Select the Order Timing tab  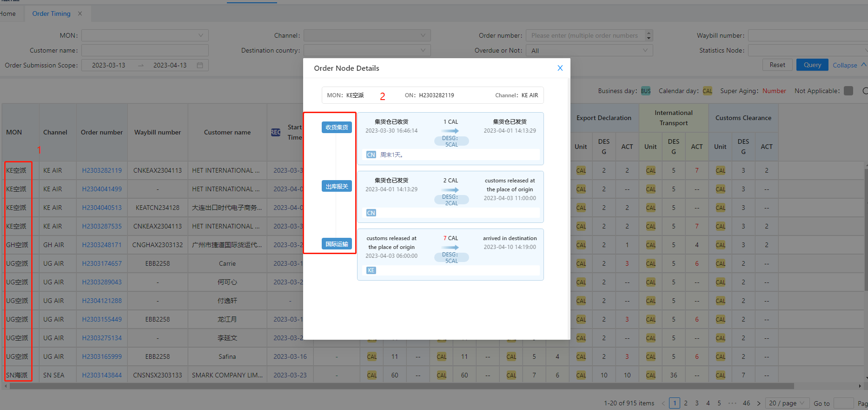tap(51, 13)
